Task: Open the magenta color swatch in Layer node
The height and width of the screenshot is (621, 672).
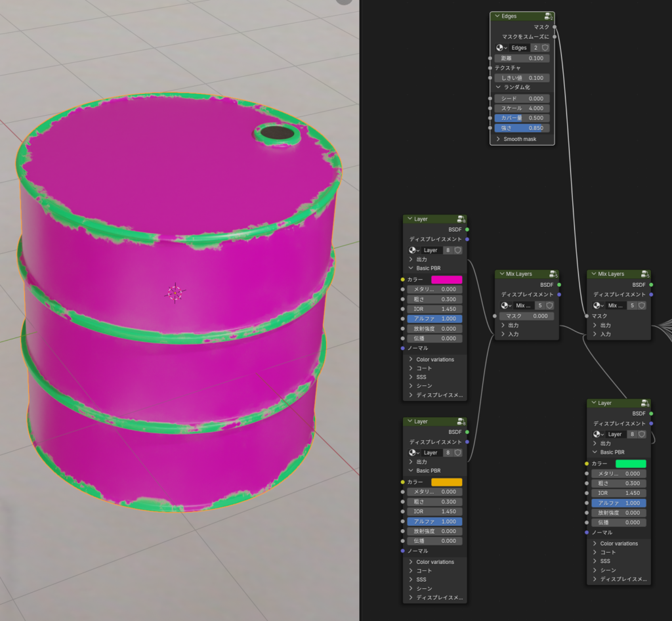Action: click(446, 280)
